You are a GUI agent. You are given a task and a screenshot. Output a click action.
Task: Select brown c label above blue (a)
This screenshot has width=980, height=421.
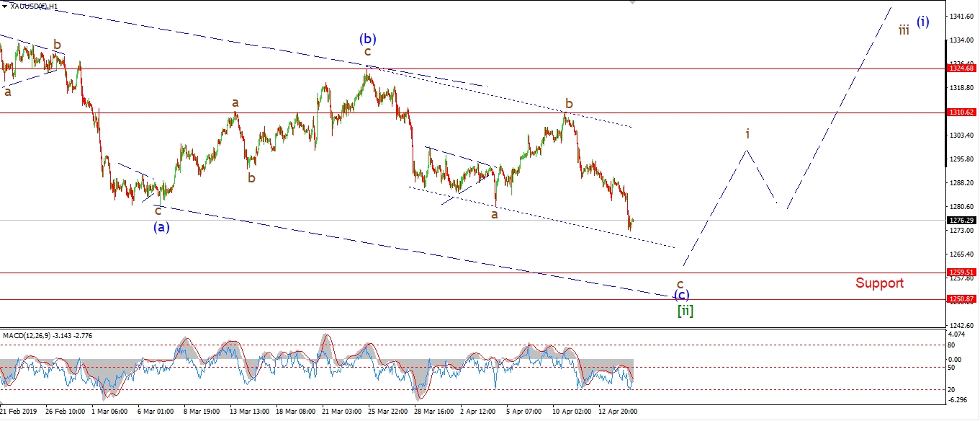click(158, 211)
